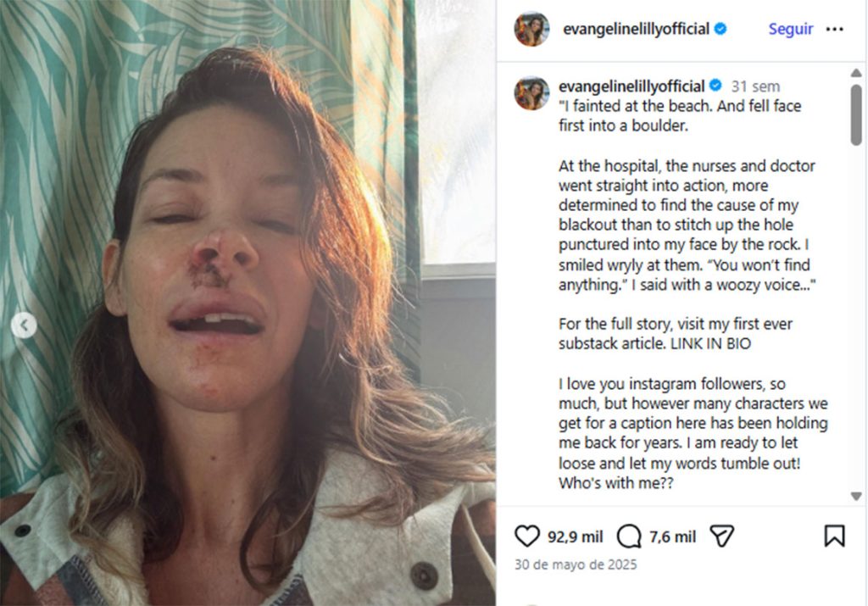Click the verified badge next to the caption username
Screen dimensions: 868x606
715,86
